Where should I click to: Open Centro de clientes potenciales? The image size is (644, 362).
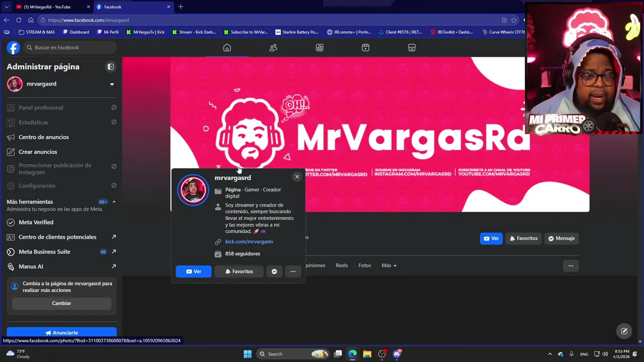coord(61,237)
